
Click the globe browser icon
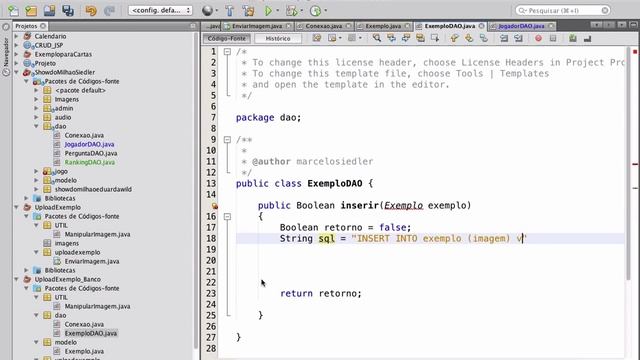coord(207,10)
